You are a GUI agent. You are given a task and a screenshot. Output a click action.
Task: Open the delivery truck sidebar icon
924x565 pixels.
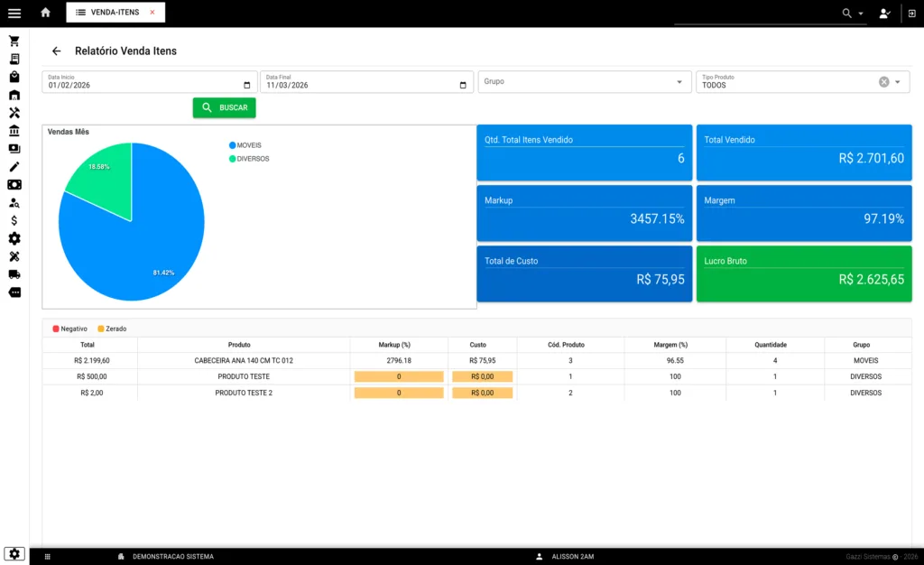coord(14,274)
